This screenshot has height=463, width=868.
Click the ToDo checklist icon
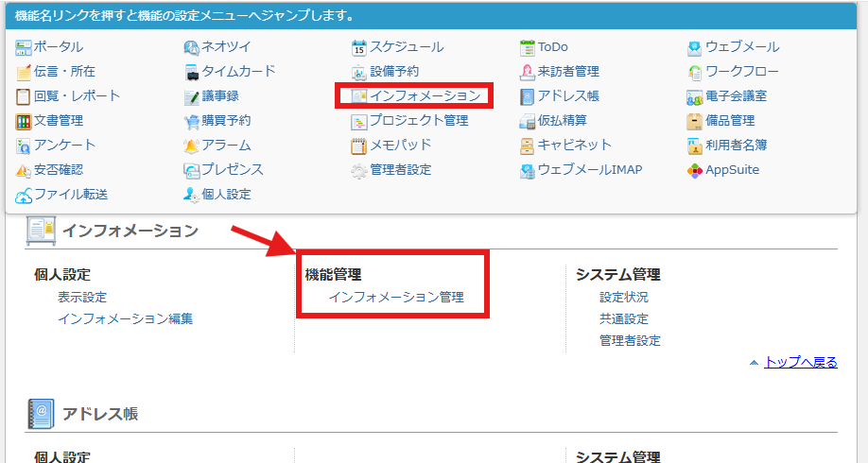click(x=528, y=48)
